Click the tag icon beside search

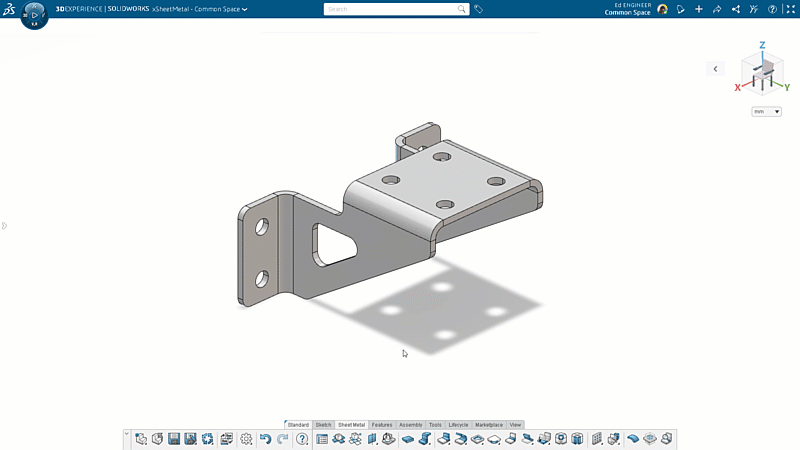[x=479, y=9]
